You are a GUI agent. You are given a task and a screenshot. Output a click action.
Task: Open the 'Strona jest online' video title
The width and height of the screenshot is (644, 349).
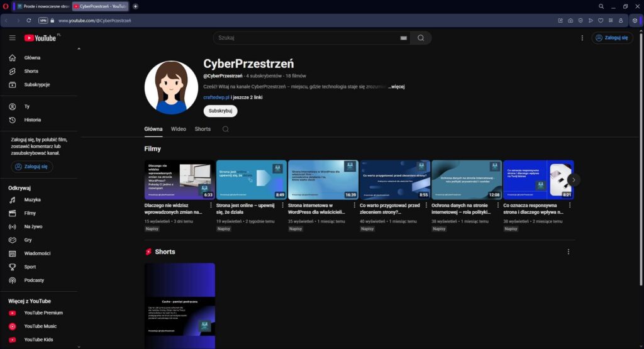coord(245,209)
